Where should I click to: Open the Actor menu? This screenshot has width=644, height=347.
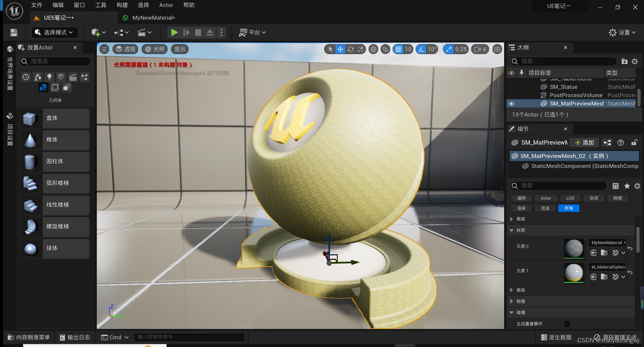(166, 5)
